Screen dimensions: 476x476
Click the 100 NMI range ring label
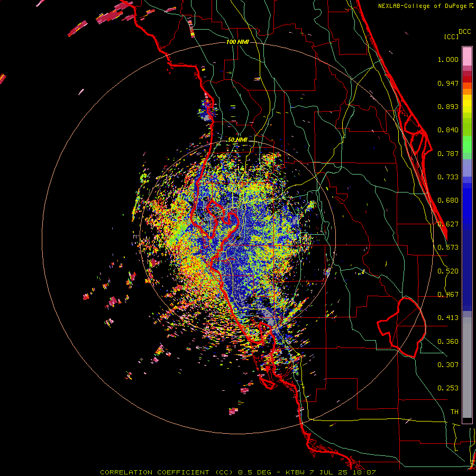point(237,42)
